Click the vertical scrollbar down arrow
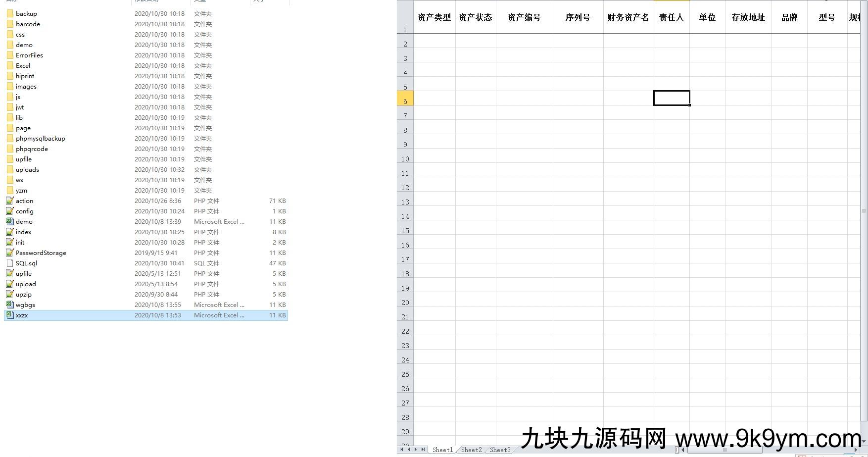 (864, 442)
